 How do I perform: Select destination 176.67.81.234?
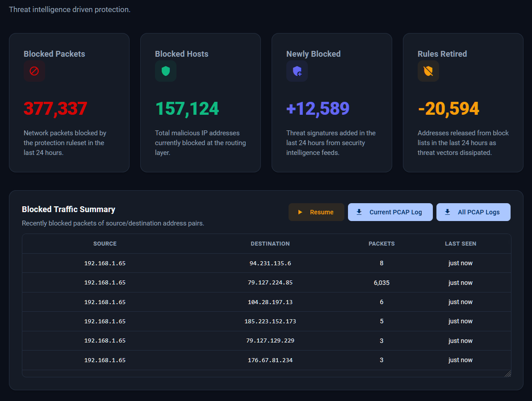[x=270, y=360]
